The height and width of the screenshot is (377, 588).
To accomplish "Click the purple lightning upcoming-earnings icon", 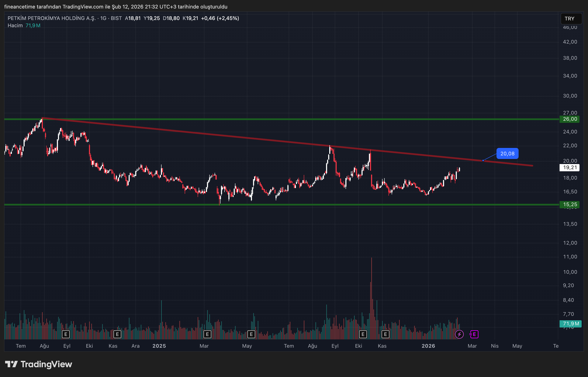I will (x=459, y=334).
